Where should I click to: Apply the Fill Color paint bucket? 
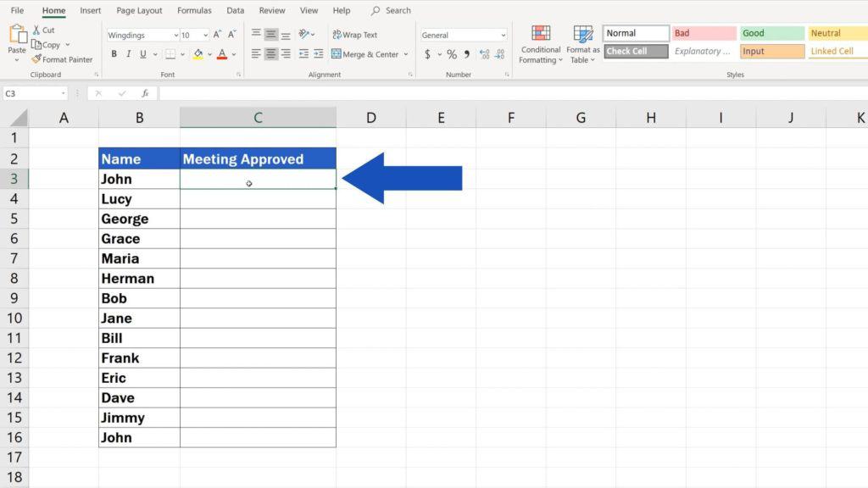[x=198, y=54]
